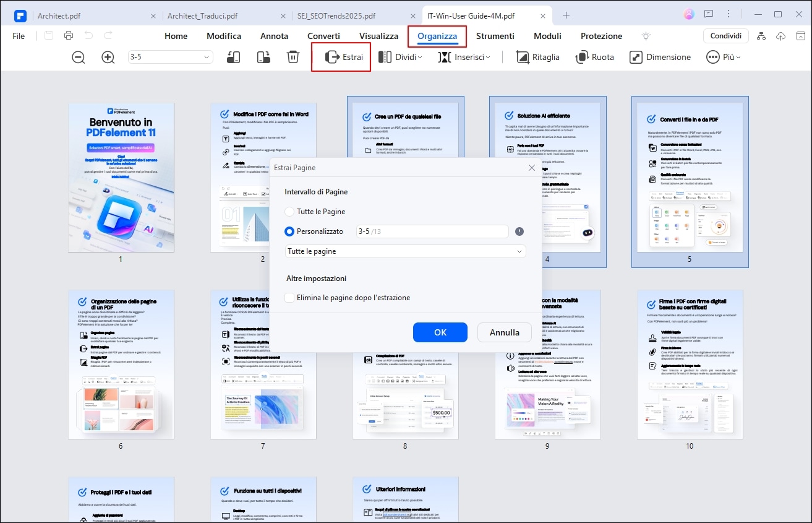Switch to the Home tab
The height and width of the screenshot is (523, 812).
click(176, 36)
